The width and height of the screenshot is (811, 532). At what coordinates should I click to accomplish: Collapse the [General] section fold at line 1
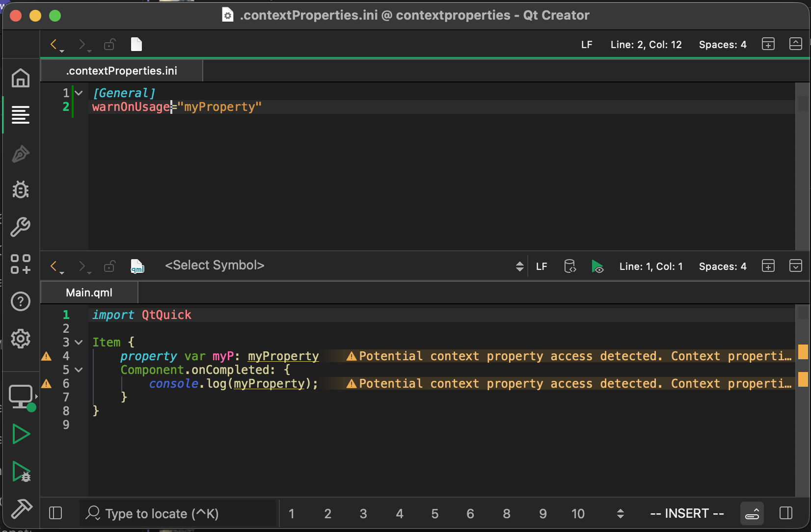[79, 93]
